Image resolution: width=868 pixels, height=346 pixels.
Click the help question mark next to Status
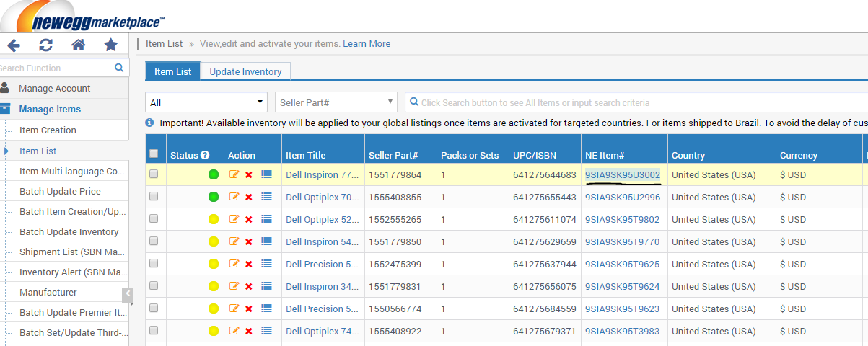[205, 155]
